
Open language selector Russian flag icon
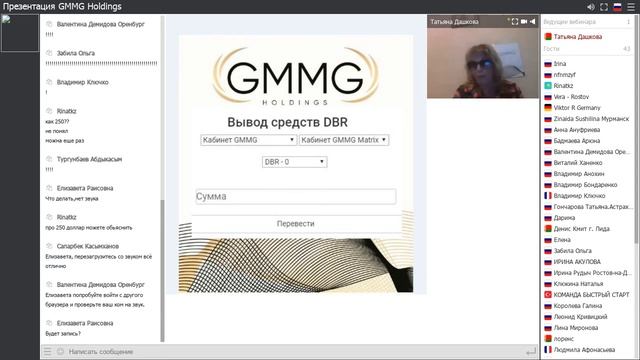point(618,7)
